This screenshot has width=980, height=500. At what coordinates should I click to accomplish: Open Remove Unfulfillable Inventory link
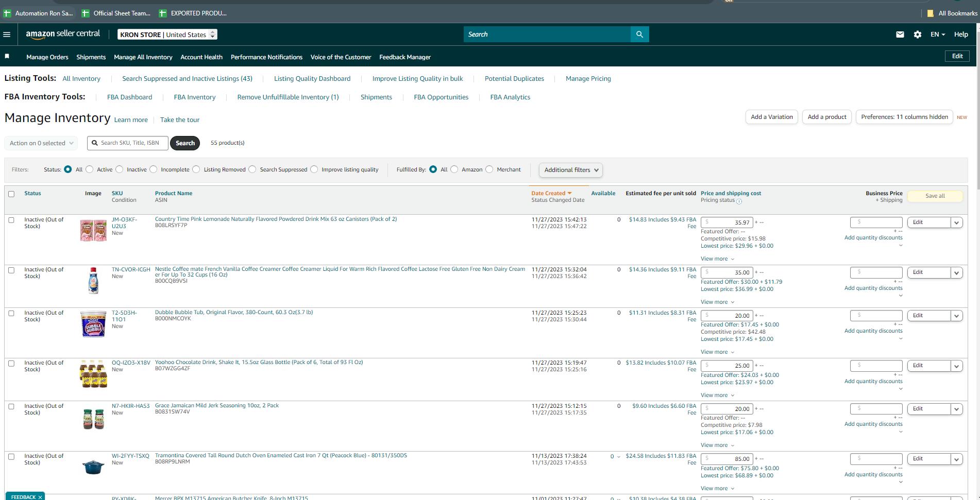(x=288, y=97)
